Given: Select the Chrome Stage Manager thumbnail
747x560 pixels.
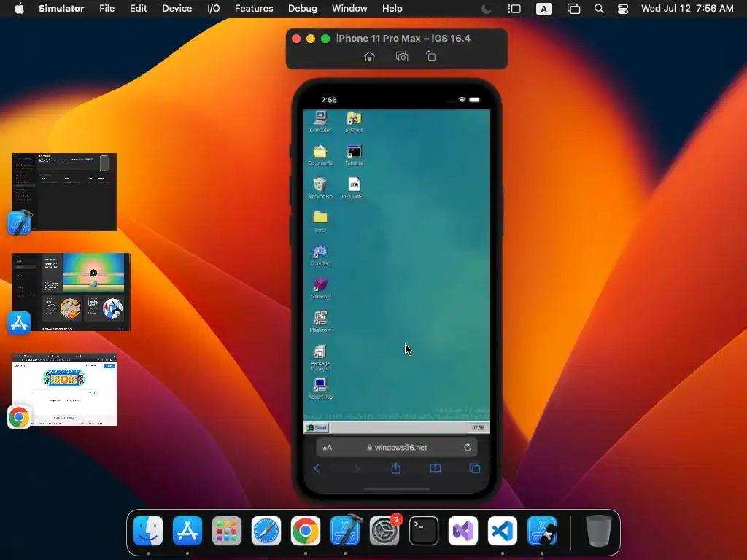Looking at the screenshot, I should pyautogui.click(x=64, y=389).
